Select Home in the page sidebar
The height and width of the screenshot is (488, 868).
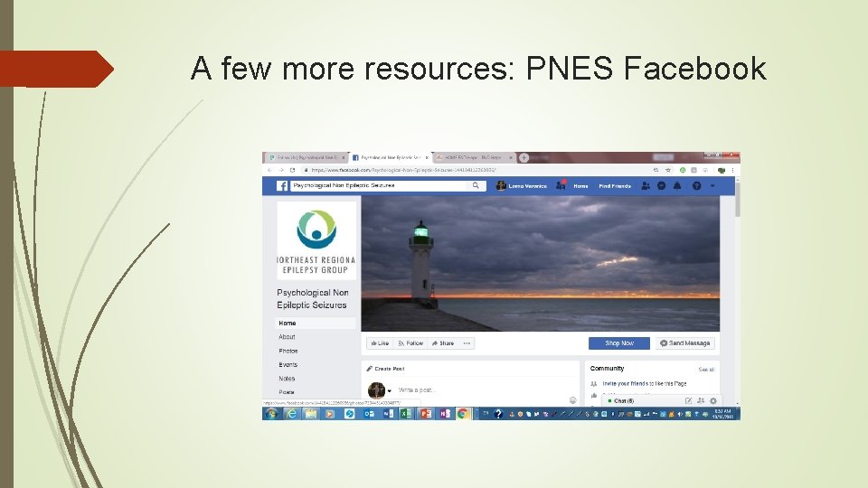point(316,324)
